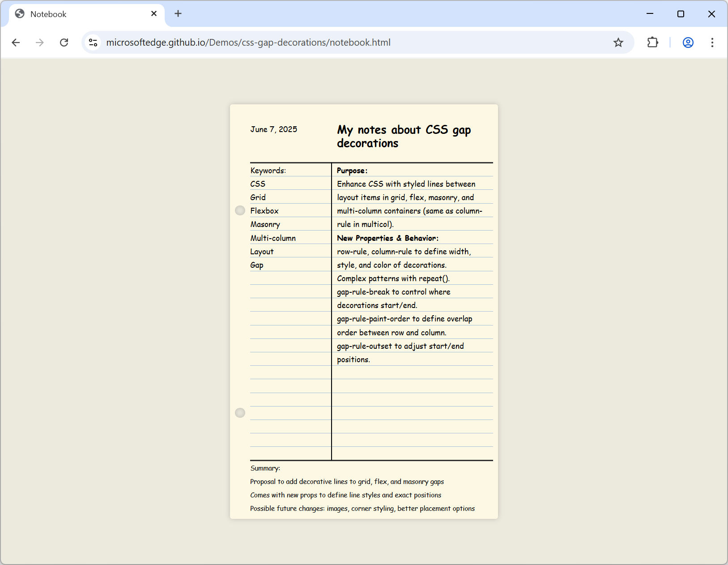Click the June 7, 2025 date label
Image resolution: width=728 pixels, height=565 pixels.
point(273,129)
